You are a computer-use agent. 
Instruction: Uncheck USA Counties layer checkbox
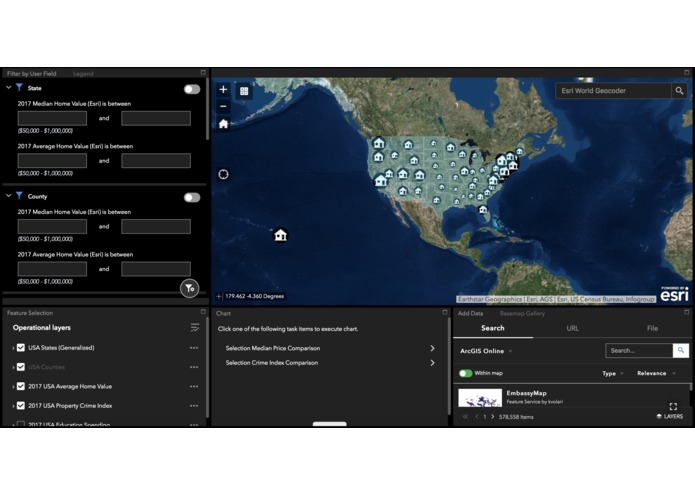(21, 367)
